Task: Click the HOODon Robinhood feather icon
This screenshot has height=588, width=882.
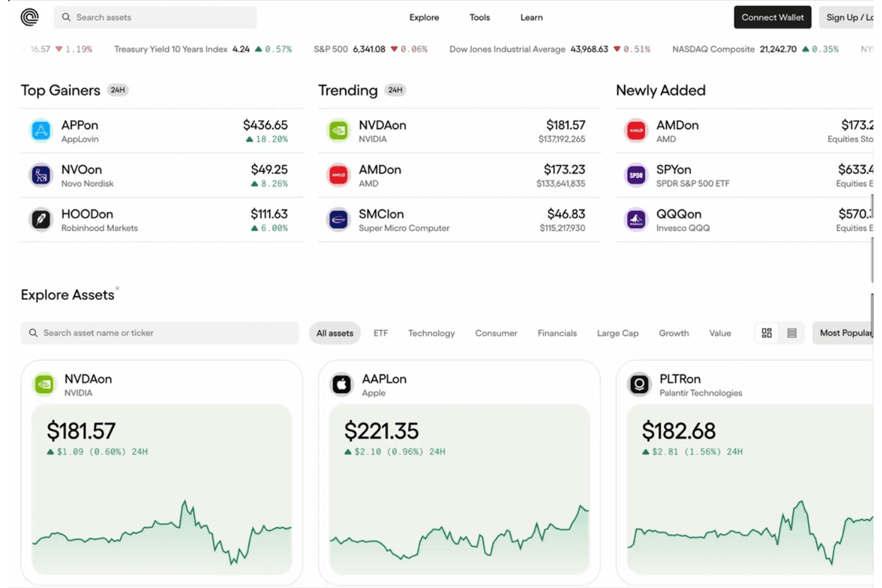Action: coord(41,220)
